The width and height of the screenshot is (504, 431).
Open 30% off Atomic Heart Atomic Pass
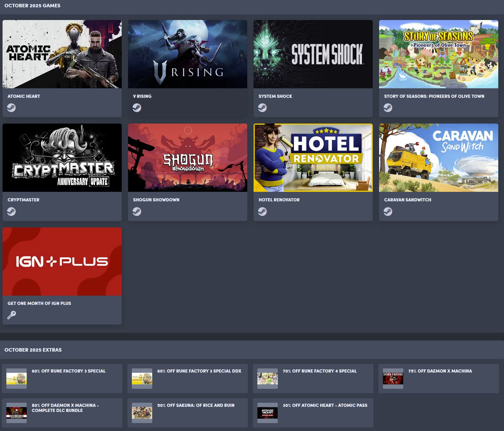click(x=325, y=405)
